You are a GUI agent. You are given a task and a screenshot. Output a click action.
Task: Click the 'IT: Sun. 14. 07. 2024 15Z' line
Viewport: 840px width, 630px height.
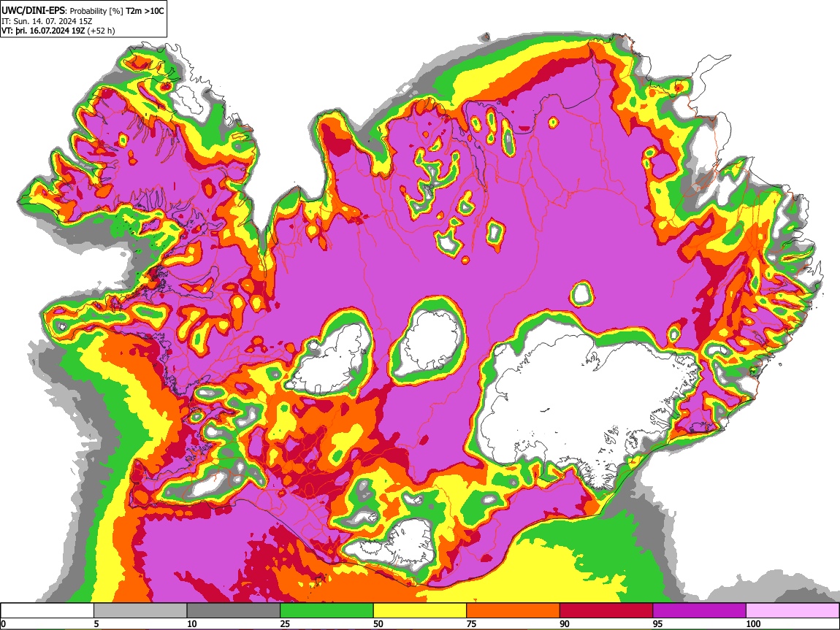tap(47, 21)
